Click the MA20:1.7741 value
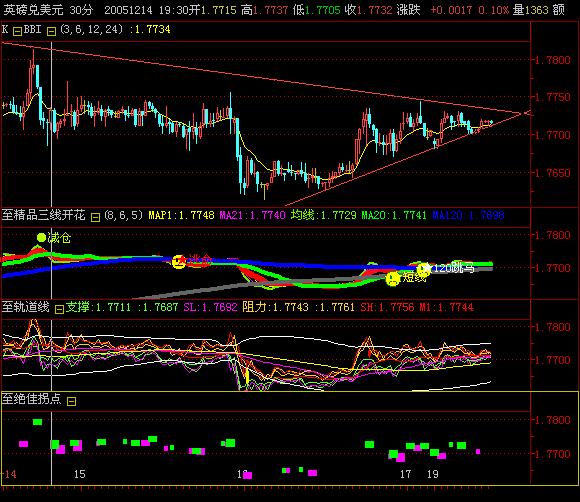This screenshot has width=580, height=502. click(394, 215)
